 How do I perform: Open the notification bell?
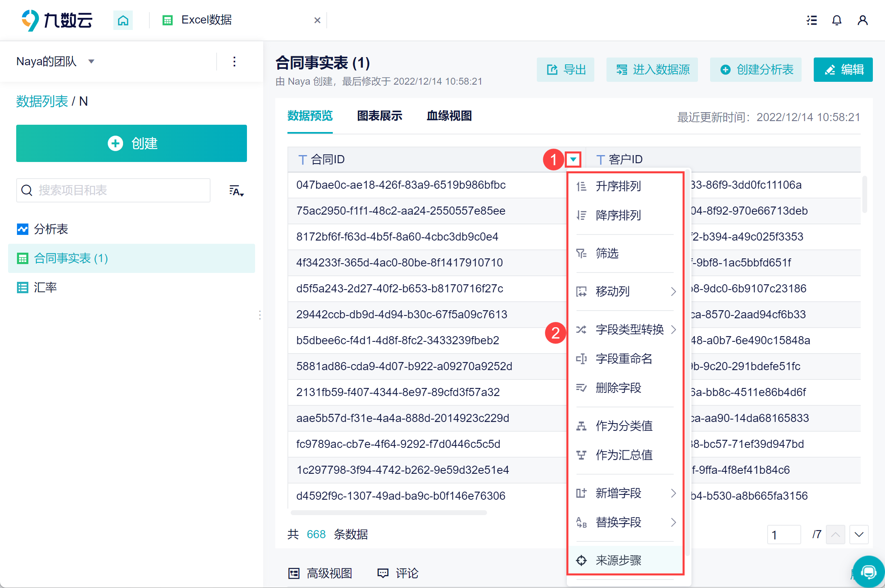[836, 20]
